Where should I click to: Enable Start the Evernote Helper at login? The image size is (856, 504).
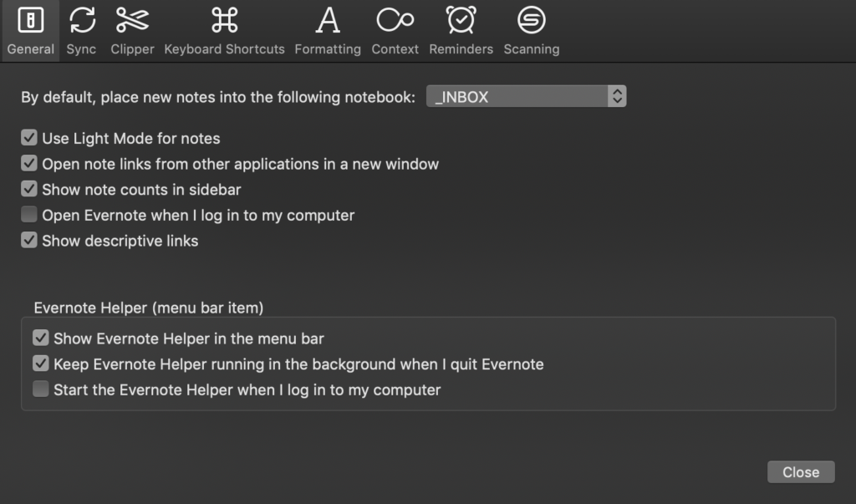click(x=40, y=389)
